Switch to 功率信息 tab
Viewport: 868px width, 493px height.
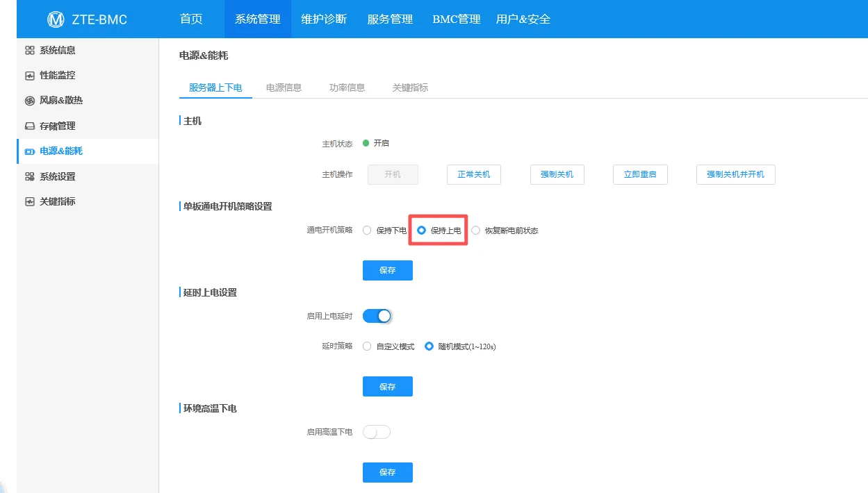point(347,87)
